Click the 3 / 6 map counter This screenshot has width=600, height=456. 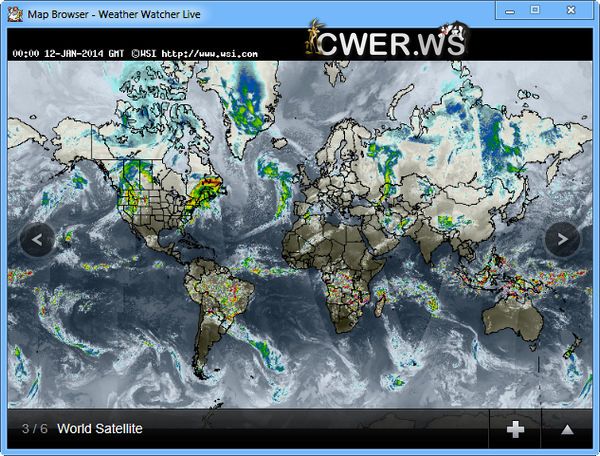tap(34, 429)
